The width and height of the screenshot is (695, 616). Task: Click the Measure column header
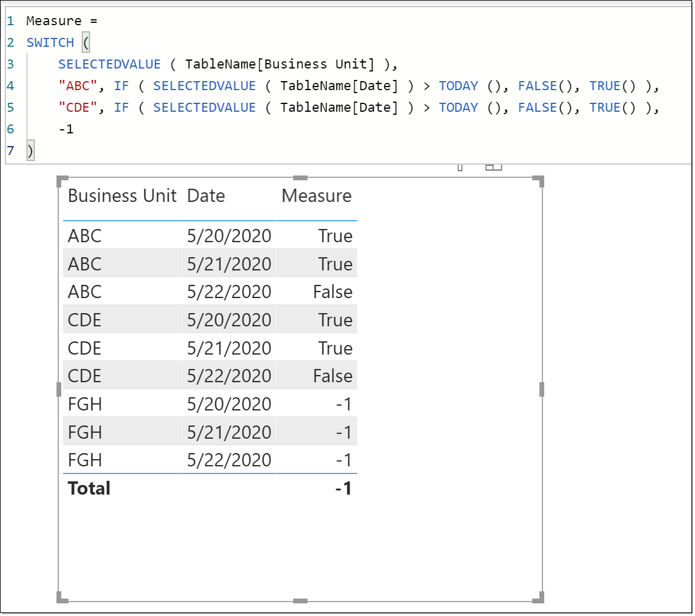[x=317, y=196]
